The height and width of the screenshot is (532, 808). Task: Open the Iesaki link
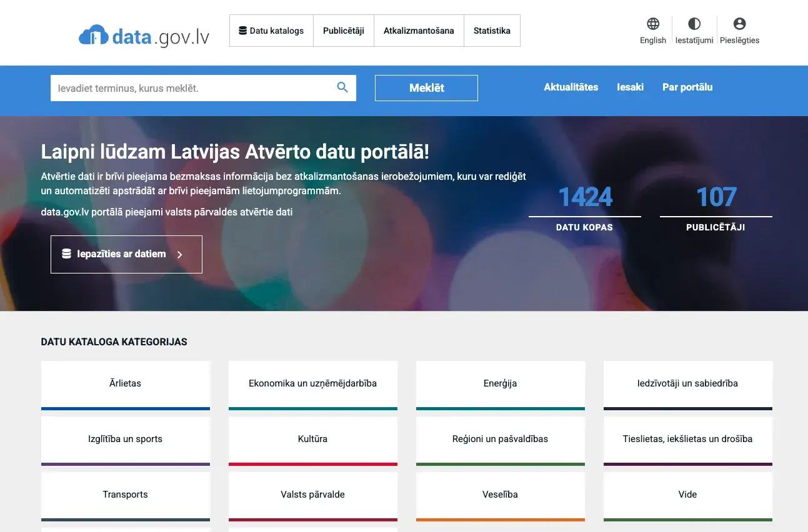630,87
